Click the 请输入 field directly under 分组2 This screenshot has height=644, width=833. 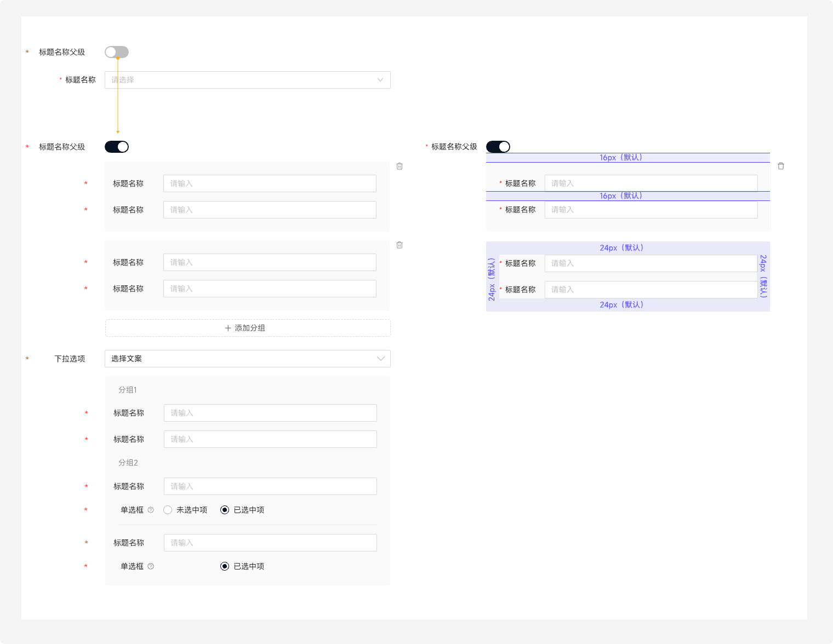click(x=270, y=486)
